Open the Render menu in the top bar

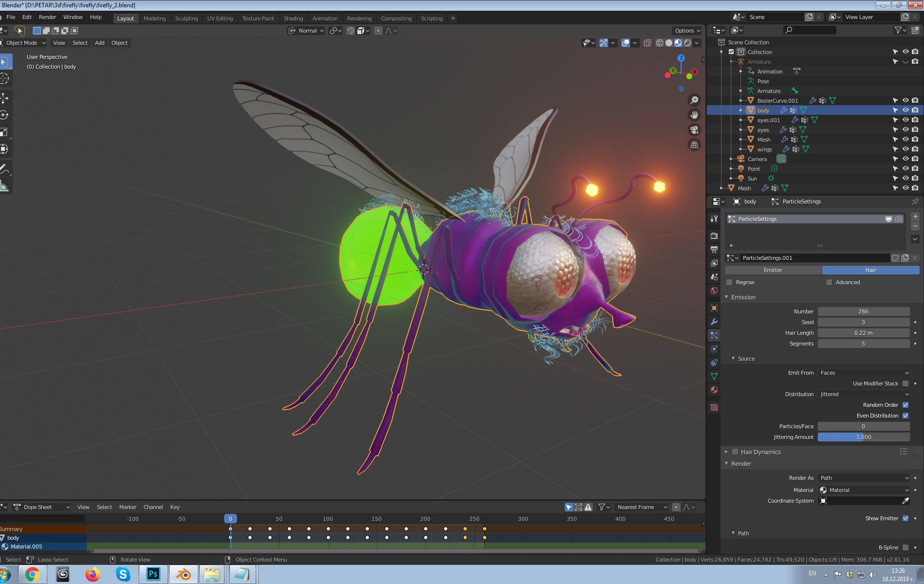[47, 17]
